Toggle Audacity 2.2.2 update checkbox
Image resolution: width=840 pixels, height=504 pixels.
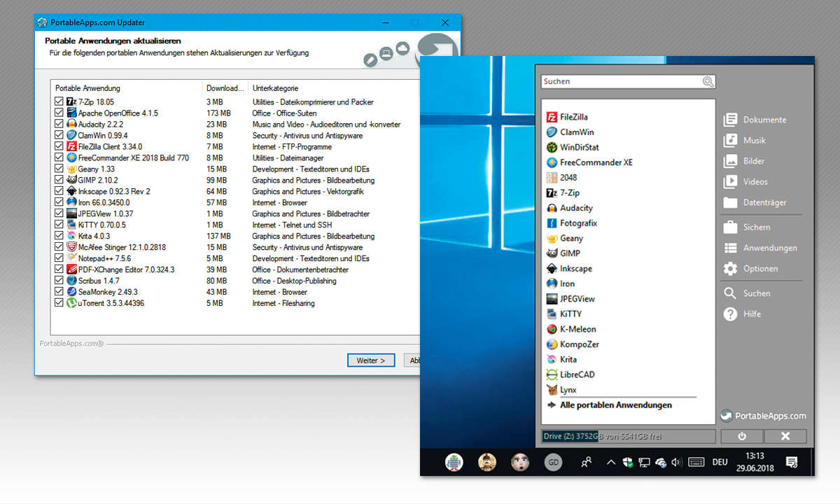[x=59, y=124]
